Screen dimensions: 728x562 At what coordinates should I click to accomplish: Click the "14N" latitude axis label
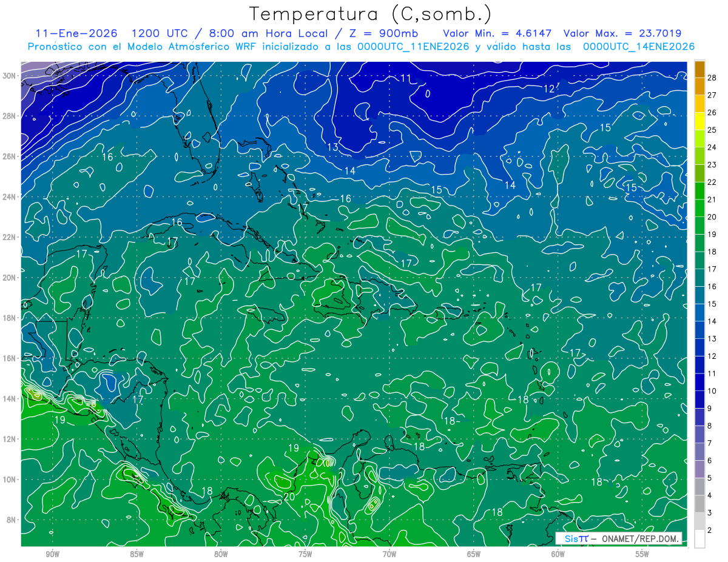(x=10, y=398)
